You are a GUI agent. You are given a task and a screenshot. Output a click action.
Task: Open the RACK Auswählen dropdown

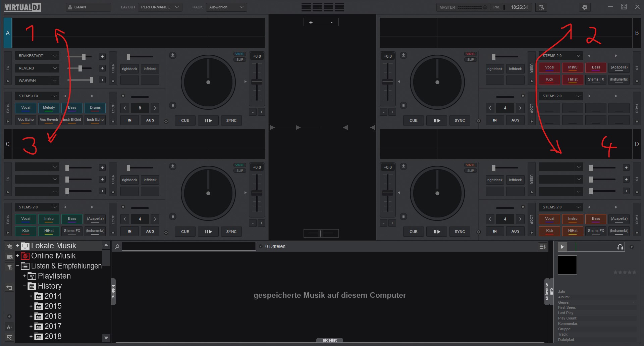coord(226,7)
